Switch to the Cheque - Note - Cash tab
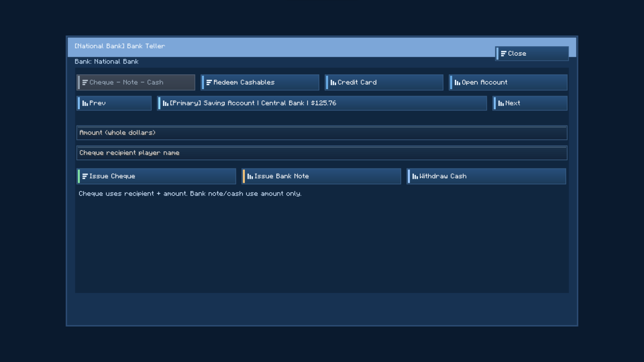The height and width of the screenshot is (362, 644). click(x=136, y=83)
